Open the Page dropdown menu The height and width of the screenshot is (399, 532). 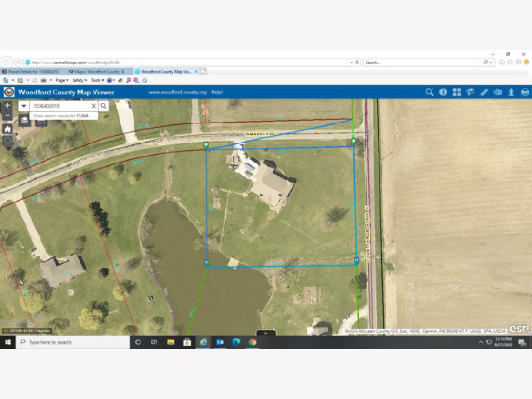pos(62,80)
